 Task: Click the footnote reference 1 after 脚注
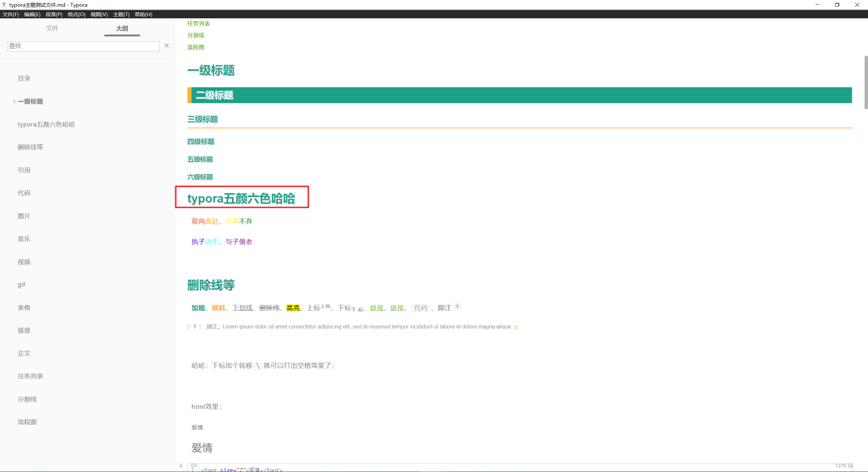457,307
